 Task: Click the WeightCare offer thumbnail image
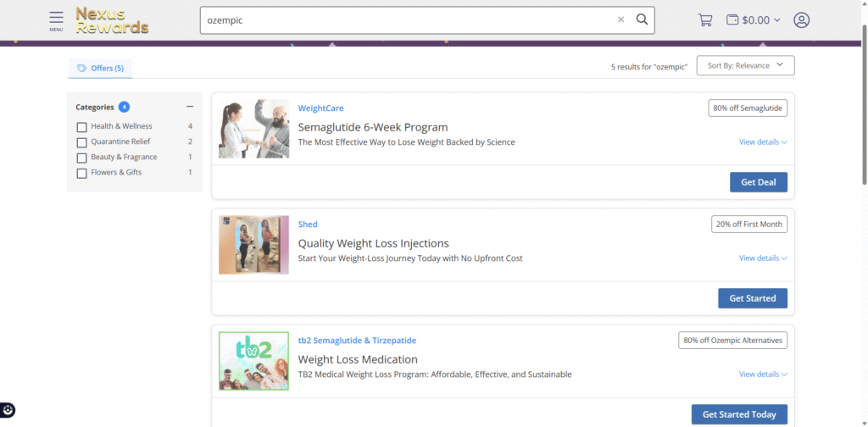[253, 129]
